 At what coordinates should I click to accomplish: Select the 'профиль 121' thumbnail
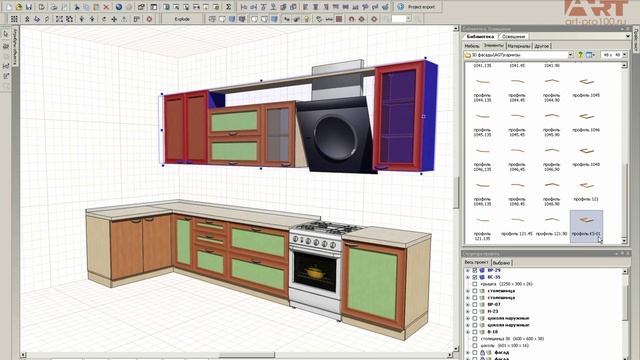(x=586, y=191)
